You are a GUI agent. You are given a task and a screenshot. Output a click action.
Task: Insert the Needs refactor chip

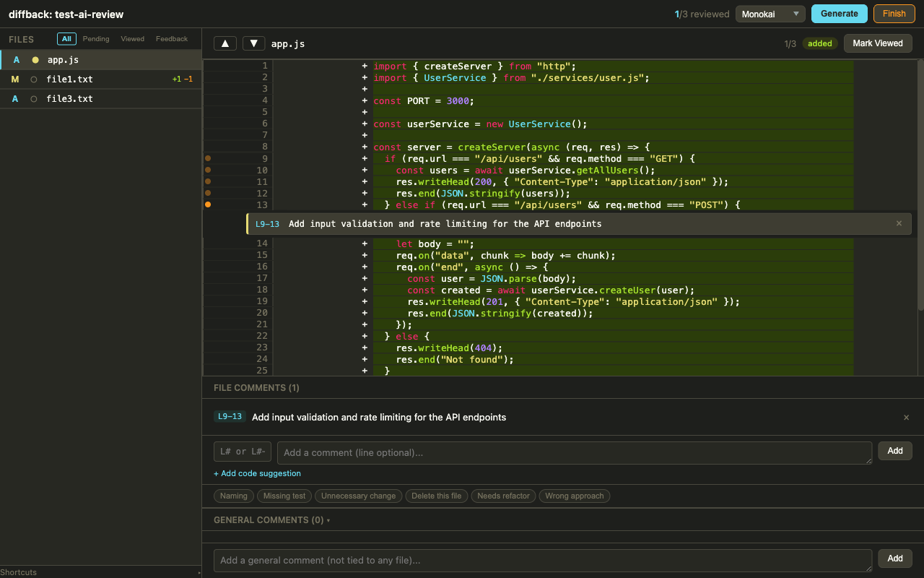pyautogui.click(x=504, y=496)
